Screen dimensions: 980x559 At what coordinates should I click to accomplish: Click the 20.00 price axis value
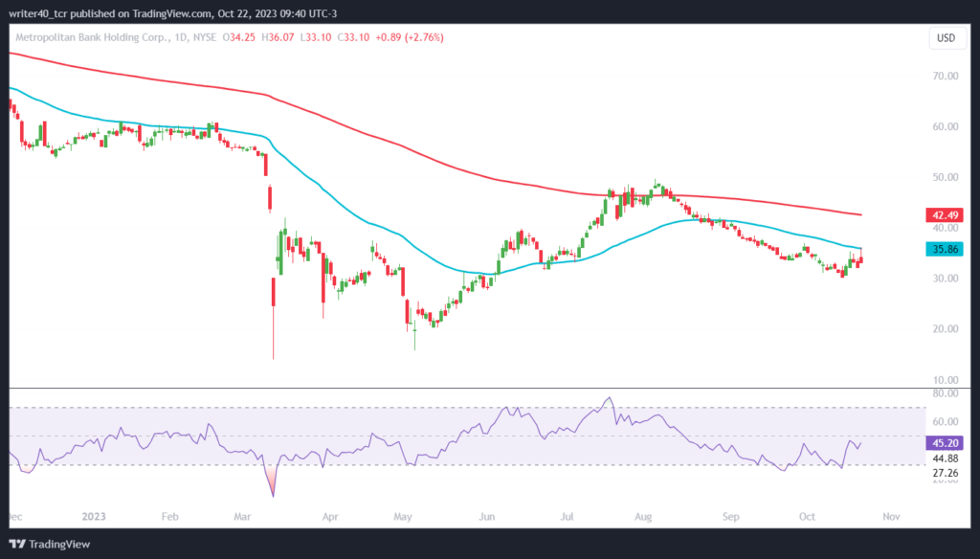pyautogui.click(x=945, y=329)
